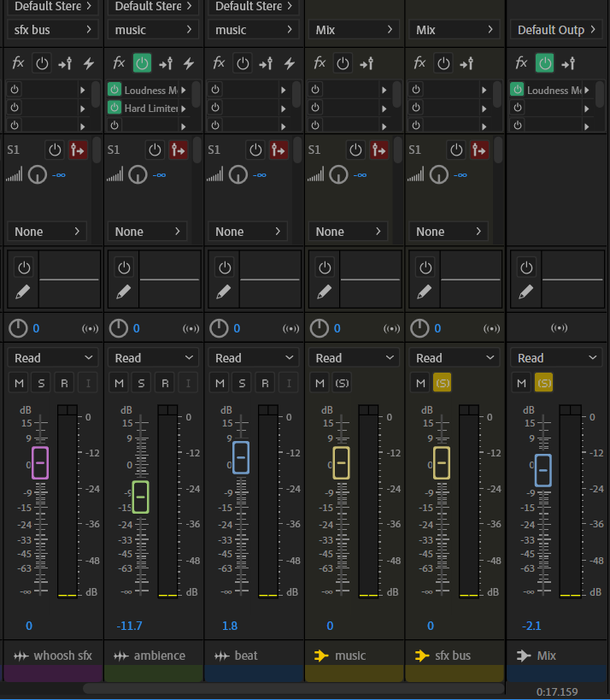The image size is (610, 700).
Task: Open the sfx bus output dropdown on whoosh sfx
Action: 53,30
